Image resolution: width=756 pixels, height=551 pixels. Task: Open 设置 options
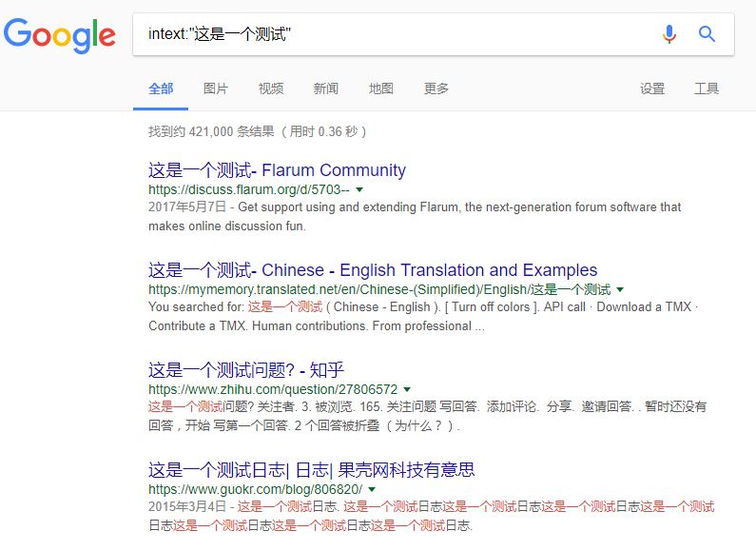coord(651,89)
